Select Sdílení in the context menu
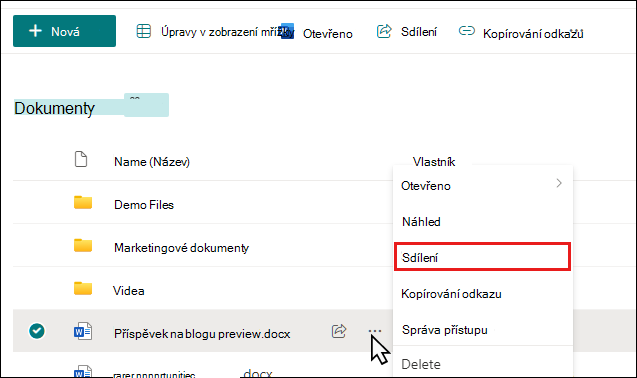 pos(482,257)
